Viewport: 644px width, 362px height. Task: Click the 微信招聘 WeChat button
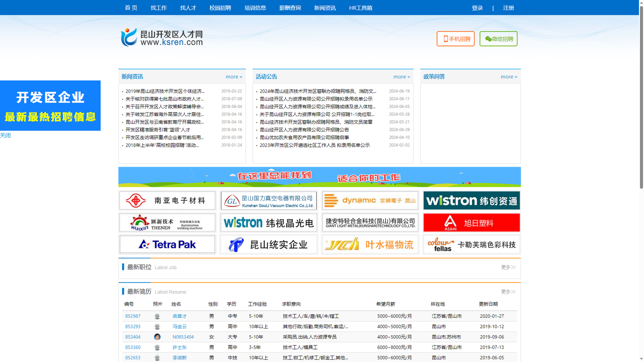click(499, 39)
